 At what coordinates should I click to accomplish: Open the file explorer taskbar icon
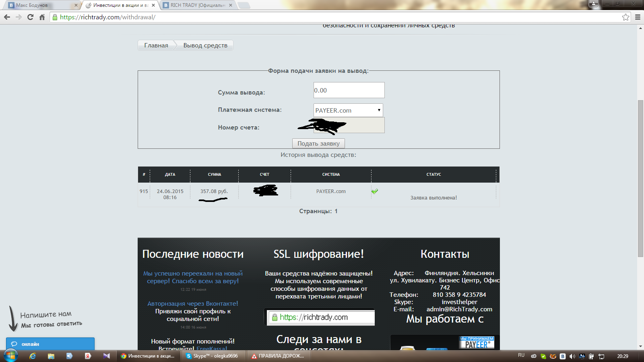(51, 356)
